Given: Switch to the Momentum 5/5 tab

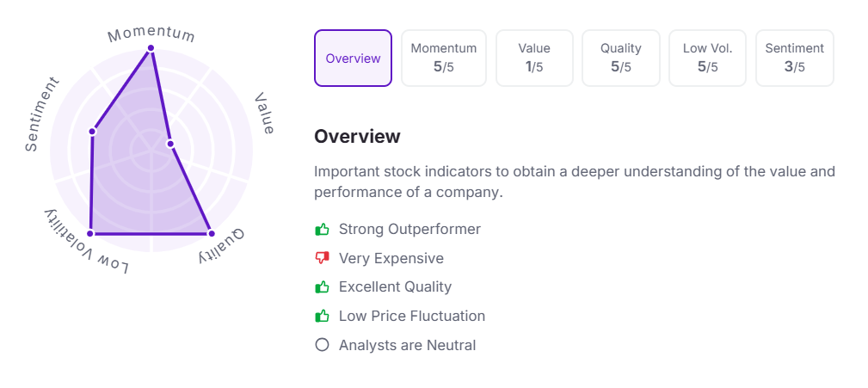Looking at the screenshot, I should click(x=444, y=59).
